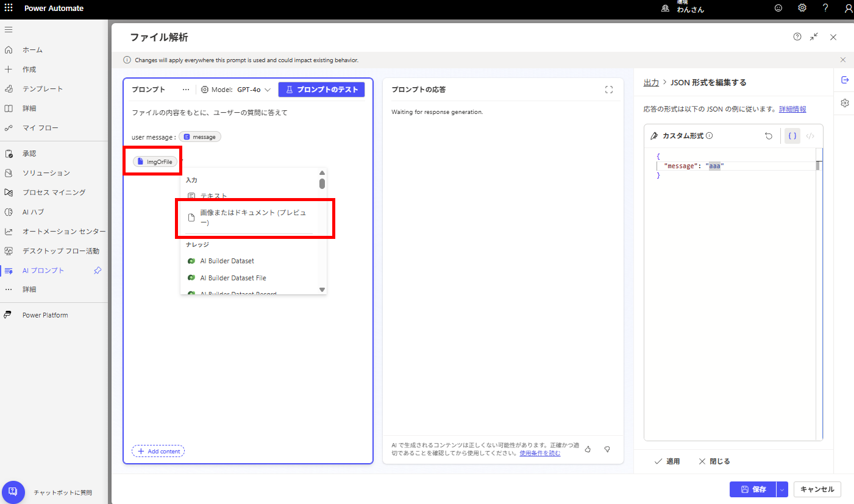Click the プロンプトのテスト button

321,89
